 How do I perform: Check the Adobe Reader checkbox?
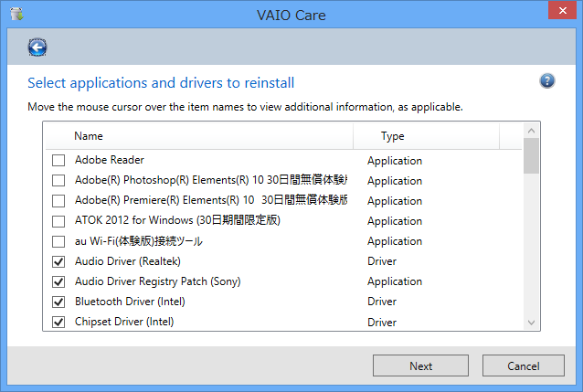pos(58,160)
